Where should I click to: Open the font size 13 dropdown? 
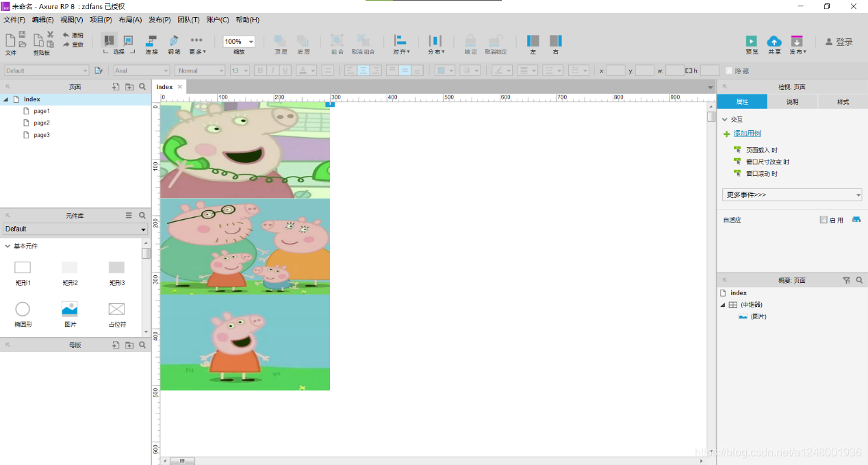(240, 71)
